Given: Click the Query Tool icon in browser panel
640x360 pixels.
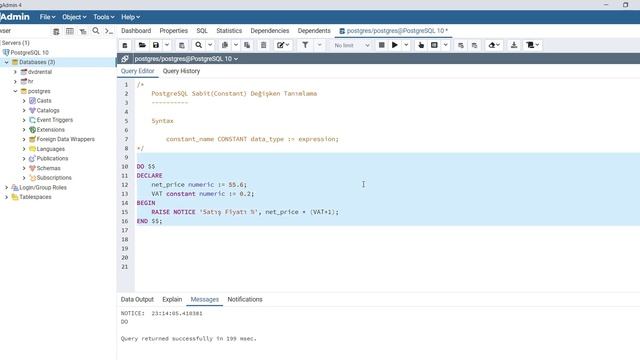Looking at the screenshot, I should click(56, 31).
